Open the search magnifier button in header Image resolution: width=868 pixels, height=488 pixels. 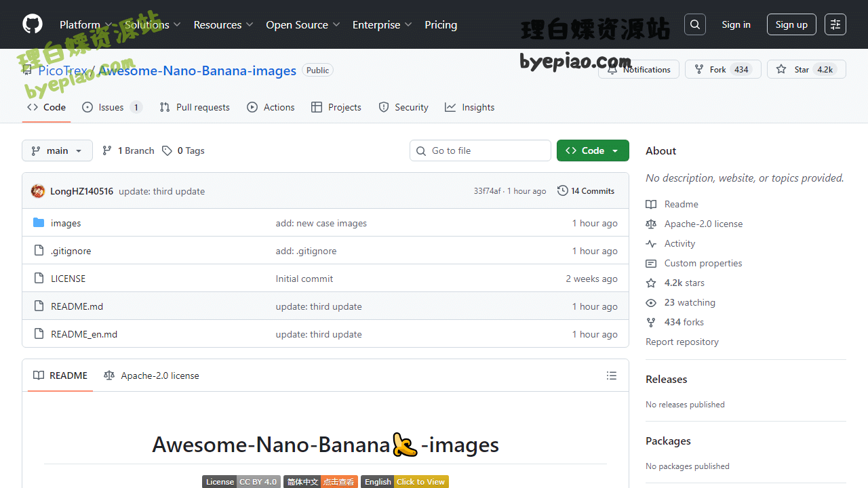click(x=695, y=24)
